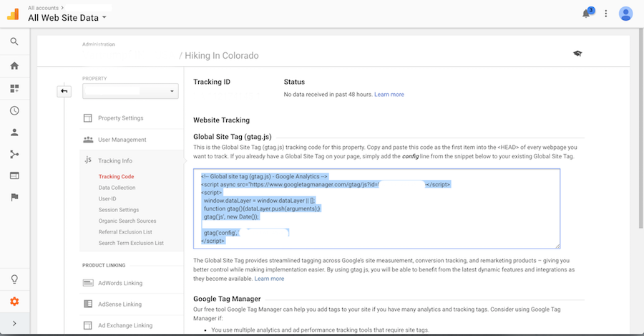Click inside the tracking code text box

376,208
